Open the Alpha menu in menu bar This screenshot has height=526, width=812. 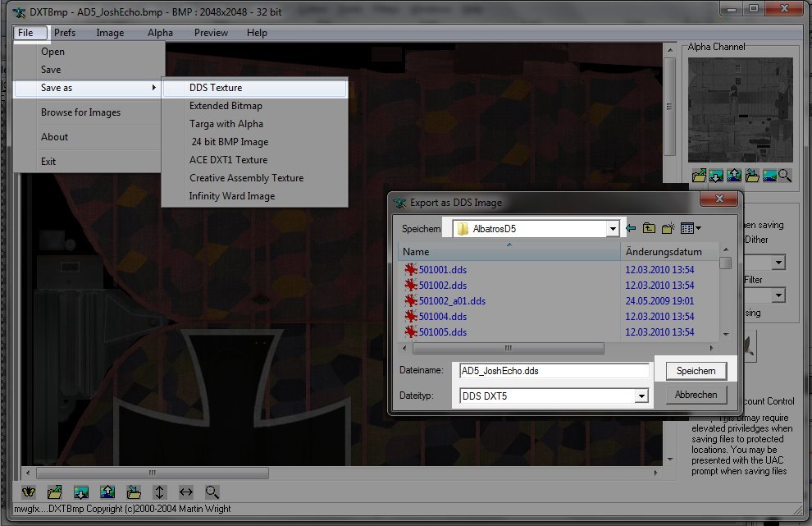160,33
